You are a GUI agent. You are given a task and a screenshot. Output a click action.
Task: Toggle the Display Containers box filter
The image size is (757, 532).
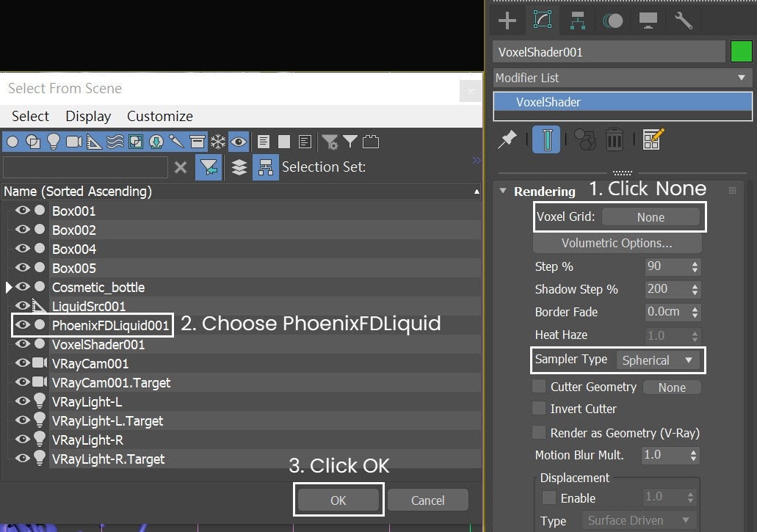pos(197,142)
